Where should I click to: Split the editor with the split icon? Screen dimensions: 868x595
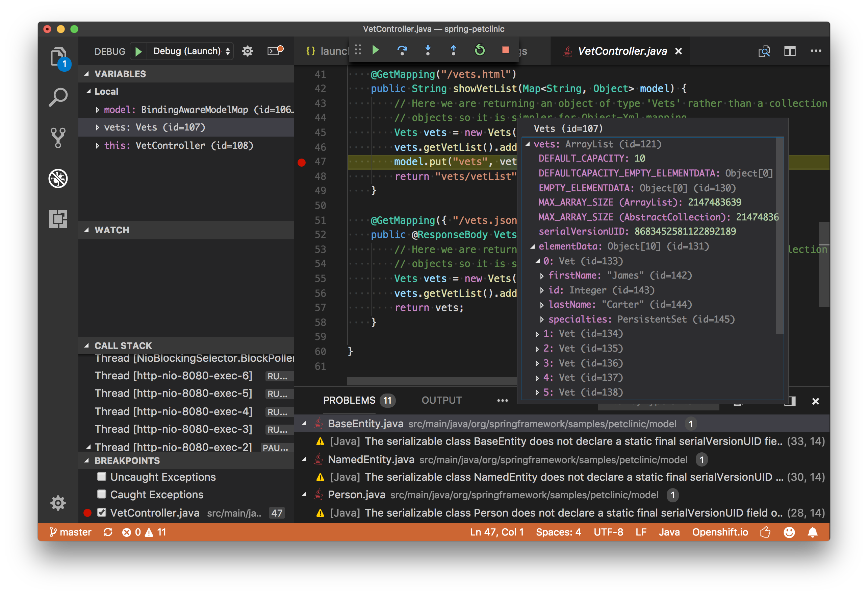pyautogui.click(x=790, y=51)
